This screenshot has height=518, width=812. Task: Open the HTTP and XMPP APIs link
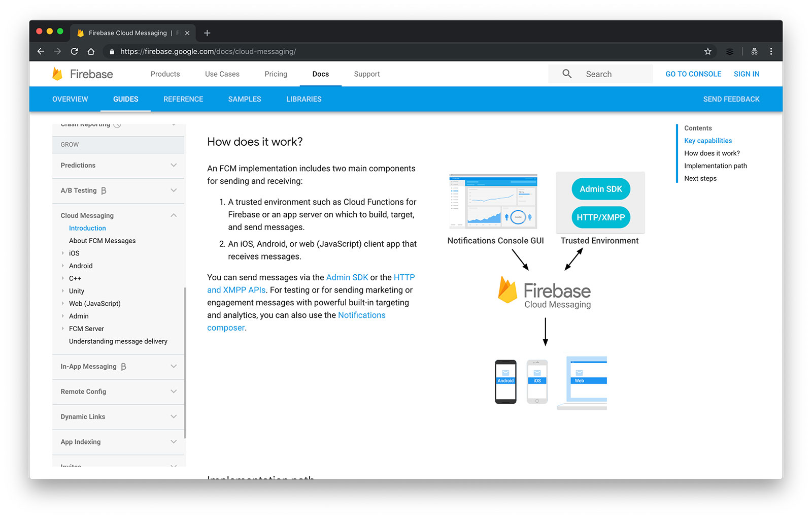[x=236, y=290]
